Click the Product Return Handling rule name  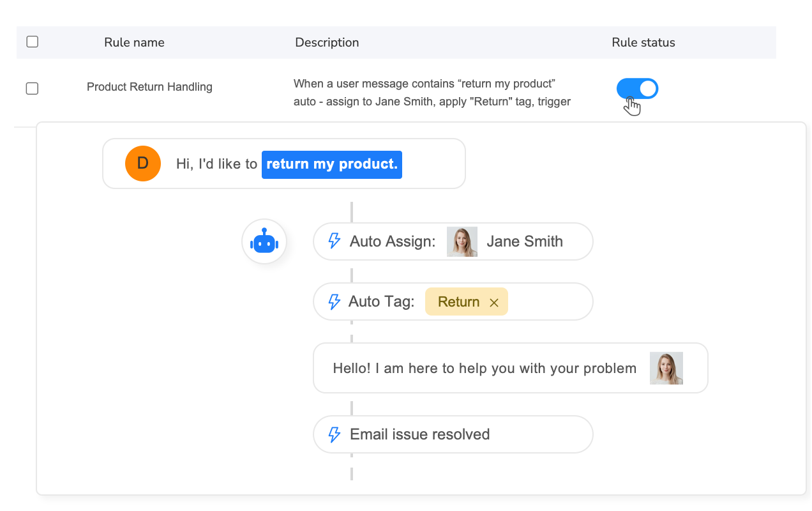(149, 86)
